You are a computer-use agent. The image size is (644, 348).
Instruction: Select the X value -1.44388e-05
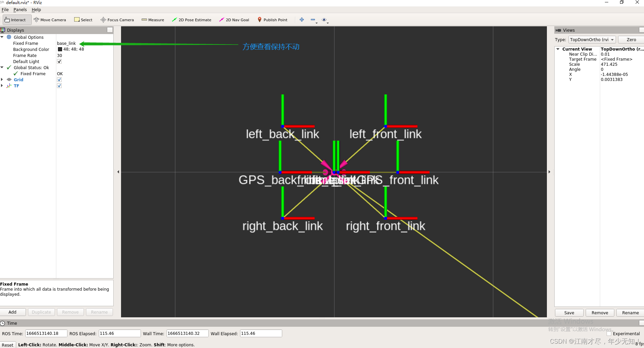(614, 74)
